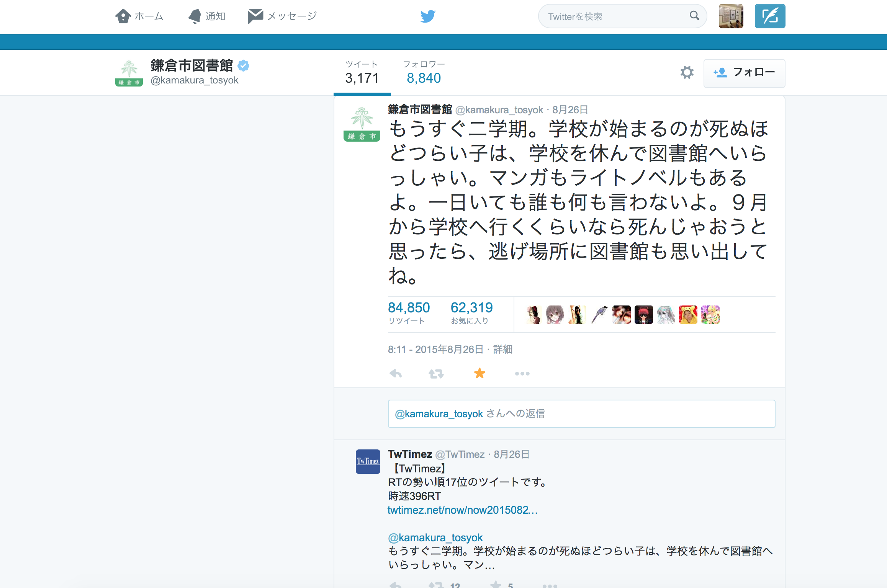Screen dimensions: 887x588
Task: View the 84,850 retweets list
Action: (x=409, y=312)
